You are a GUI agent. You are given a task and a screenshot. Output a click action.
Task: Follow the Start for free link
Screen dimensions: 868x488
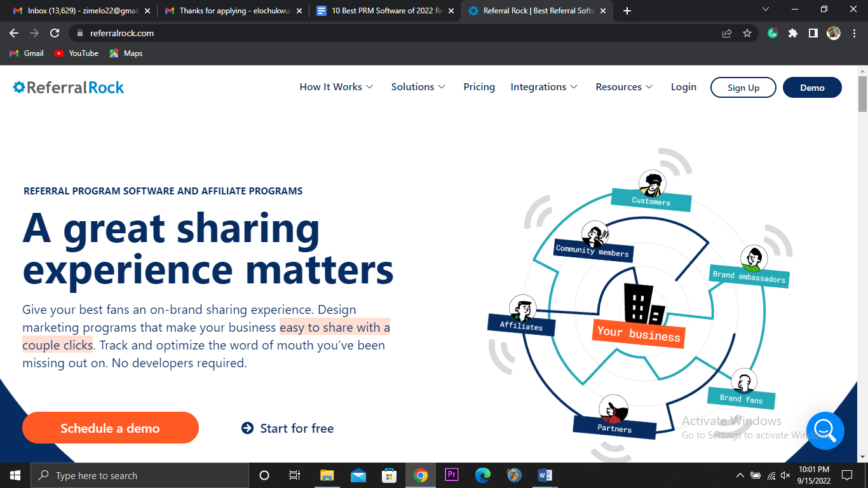click(288, 428)
